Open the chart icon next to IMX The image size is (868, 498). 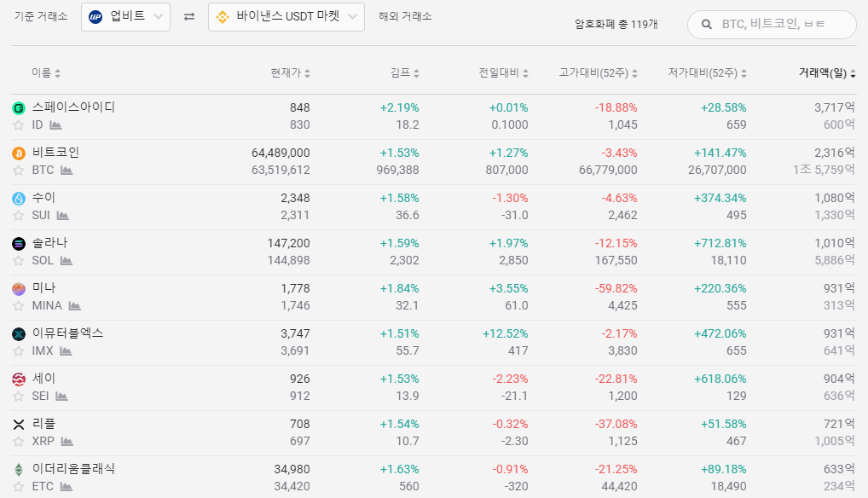66,351
